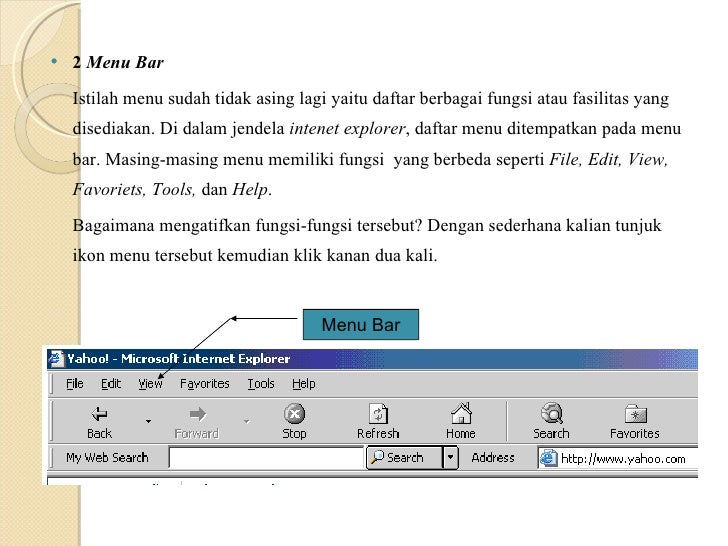Click the Search globe magnifier toolbar icon

click(x=552, y=413)
